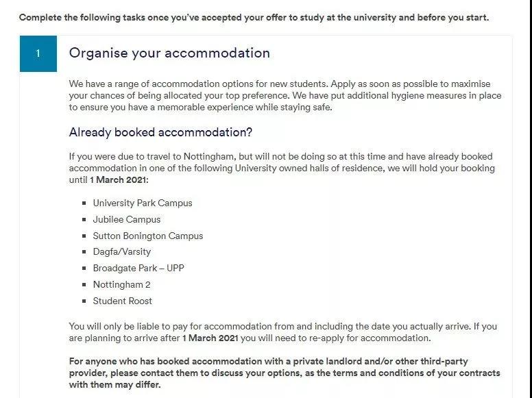Screen dimensions: 532x398
Task: Click the bullet next to Student Roost
Action: (x=84, y=301)
